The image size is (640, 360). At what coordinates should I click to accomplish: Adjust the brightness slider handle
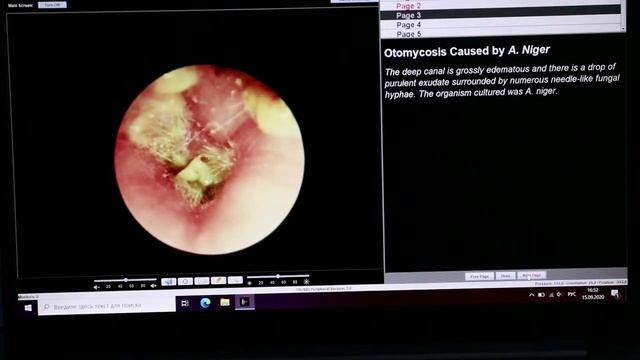click(x=278, y=276)
